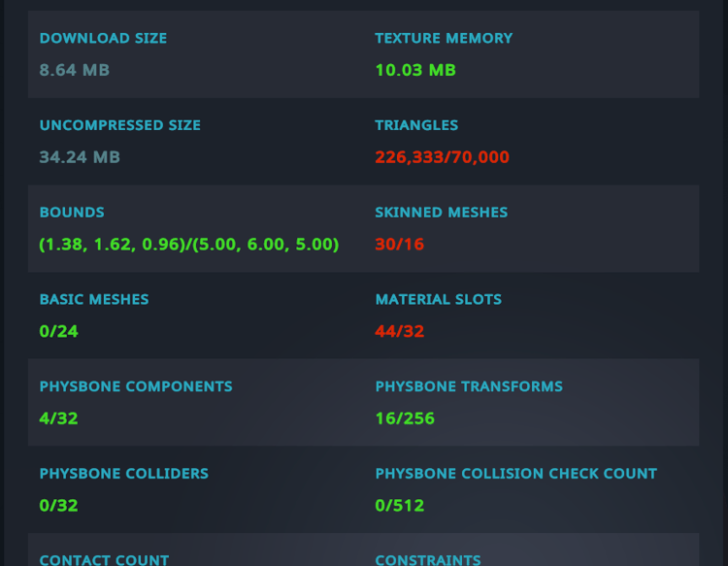The image size is (728, 566).
Task: Click the 30/16 skinned meshes value
Action: point(399,245)
